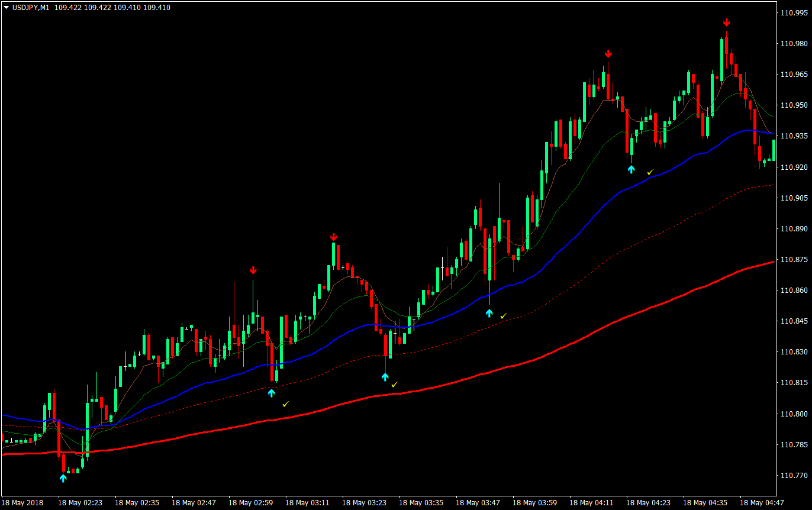Click the rightmost yellow check mark

tap(650, 172)
